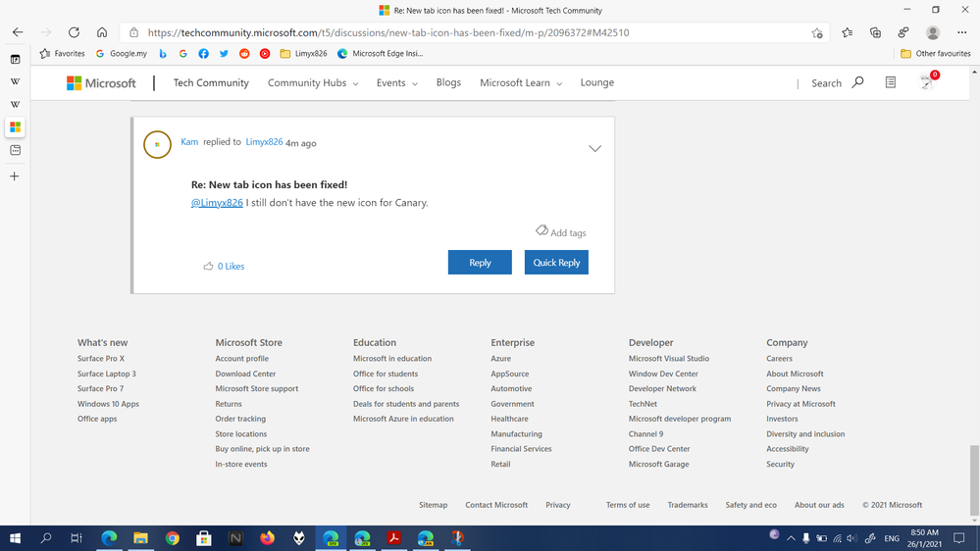Open Limyx826 favourites folder
This screenshot has width=980, height=551.
(x=303, y=54)
